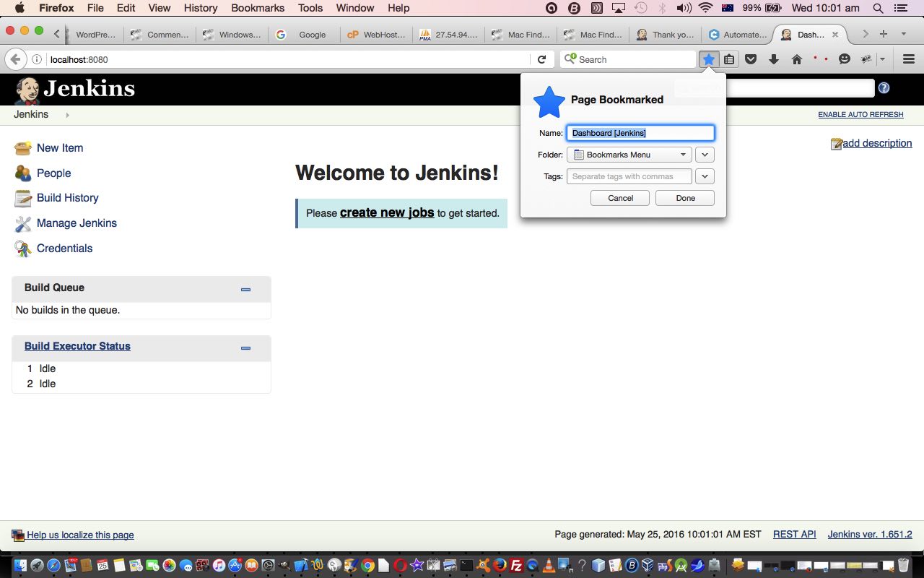Click the bookmark Name field

pos(641,133)
